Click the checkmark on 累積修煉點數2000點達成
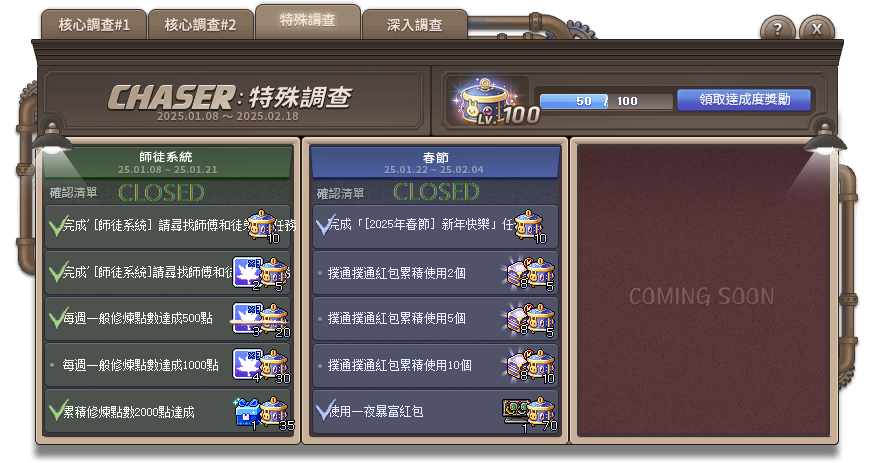Viewport: 881px width, 463px height. (x=57, y=411)
